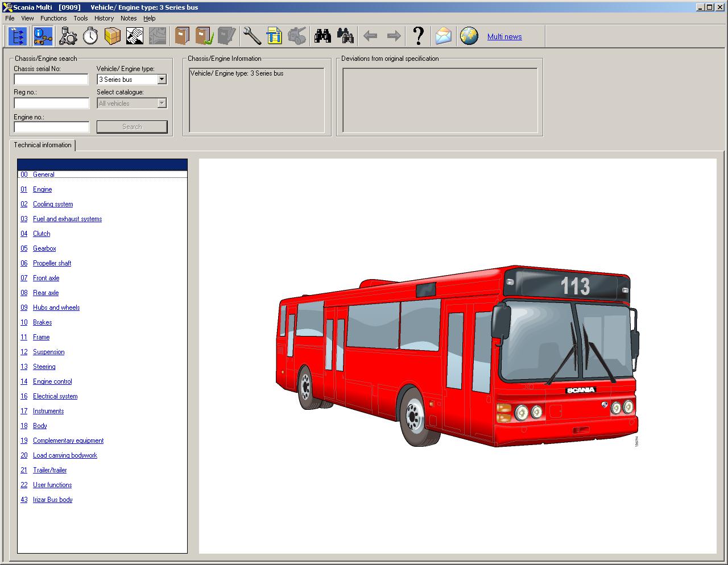
Task: Click the Scania Multi title bar icon
Action: click(x=7, y=7)
